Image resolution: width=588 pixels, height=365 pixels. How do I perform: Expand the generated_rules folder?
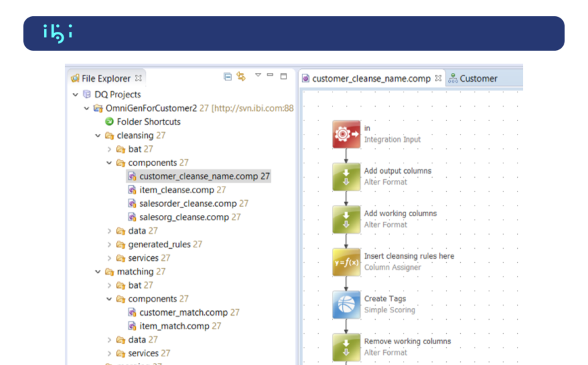point(109,245)
